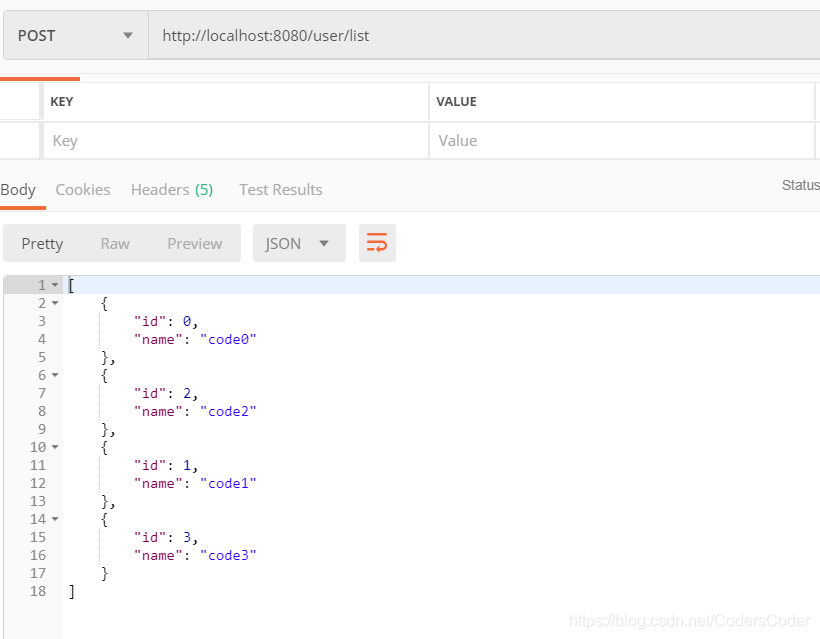This screenshot has height=639, width=820.
Task: Collapse the array at line 1
Action: tap(55, 285)
